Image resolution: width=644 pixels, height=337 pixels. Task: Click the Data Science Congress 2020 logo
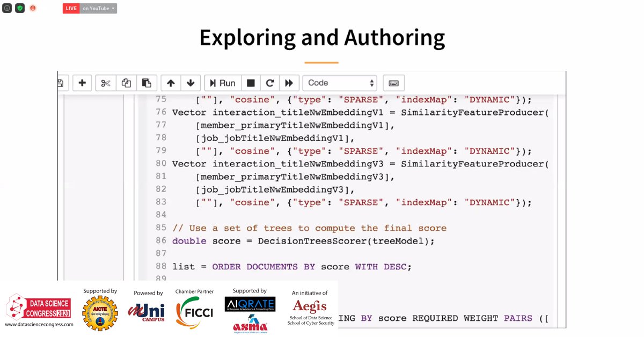click(x=39, y=307)
